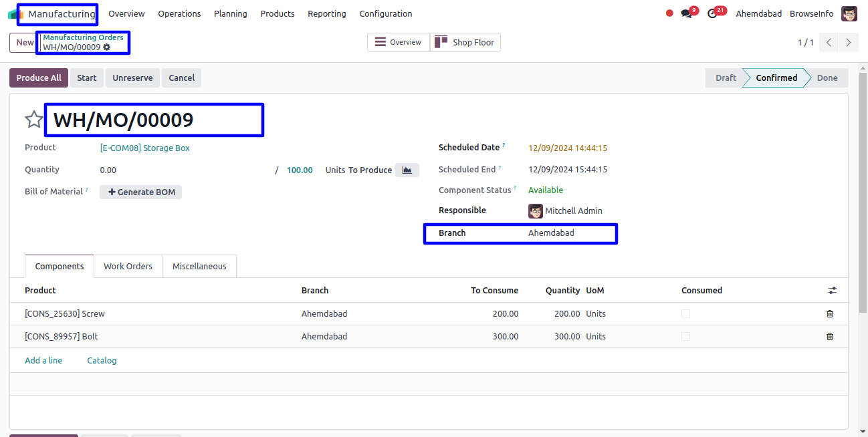Delete the Bolt component line
Image resolution: width=868 pixels, height=437 pixels.
829,337
